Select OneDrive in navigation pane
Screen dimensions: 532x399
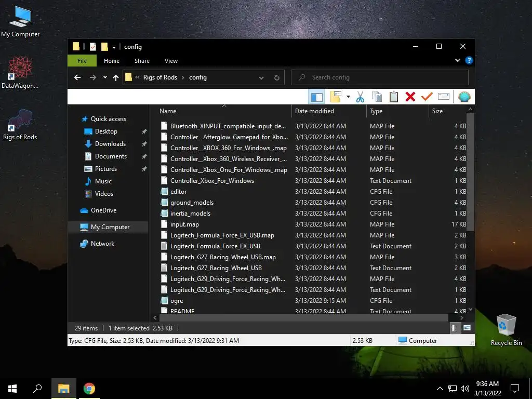coord(103,210)
